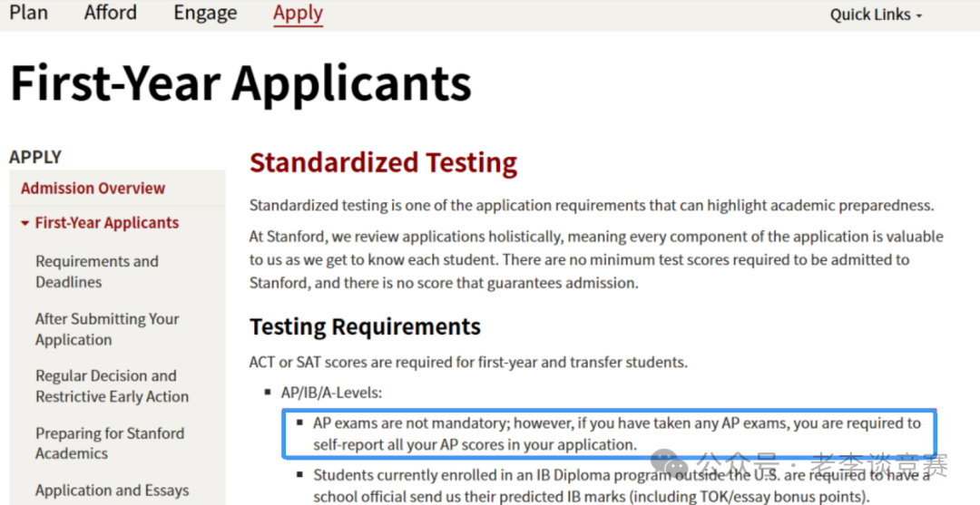
Task: Collapse the First-Year Applicants sidebar arrow
Action: (25, 224)
